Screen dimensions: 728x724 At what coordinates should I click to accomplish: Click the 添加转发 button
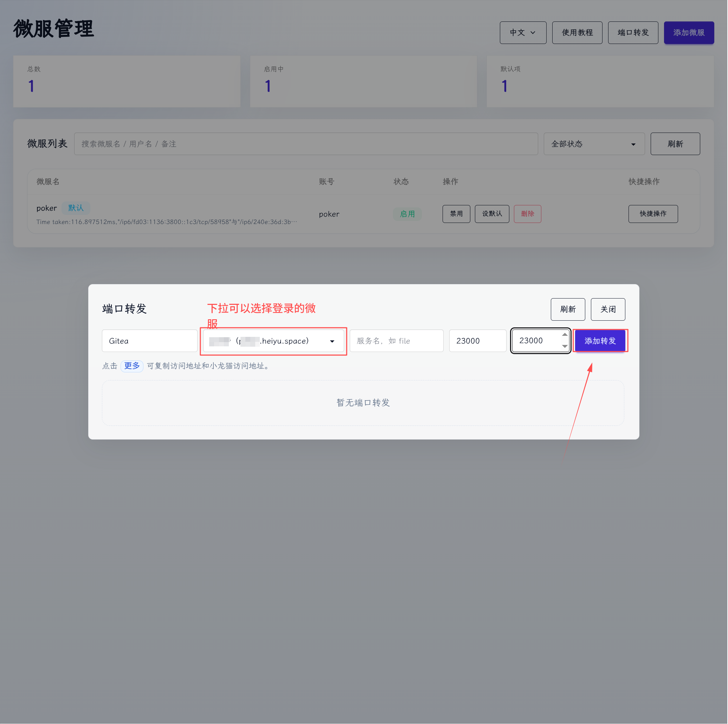pos(600,341)
